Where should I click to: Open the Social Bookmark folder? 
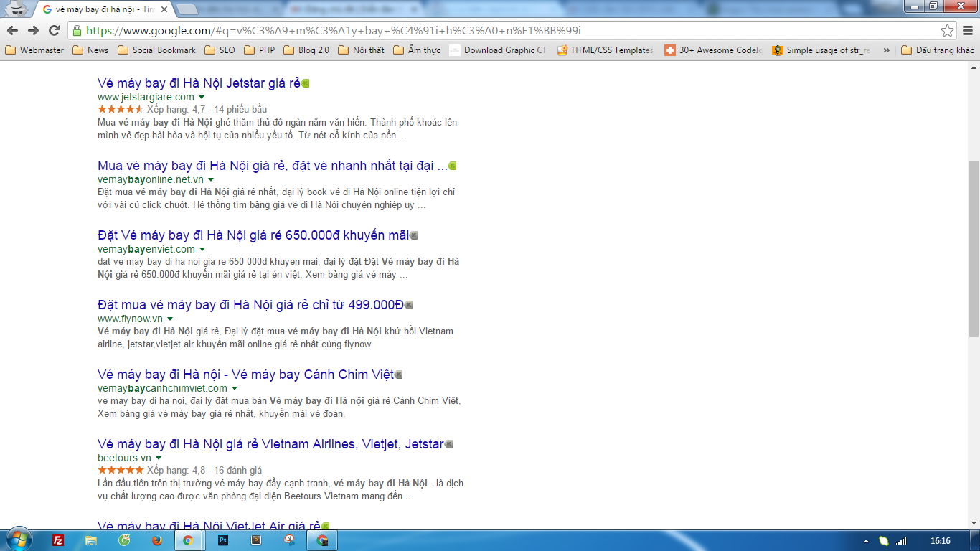pos(156,50)
